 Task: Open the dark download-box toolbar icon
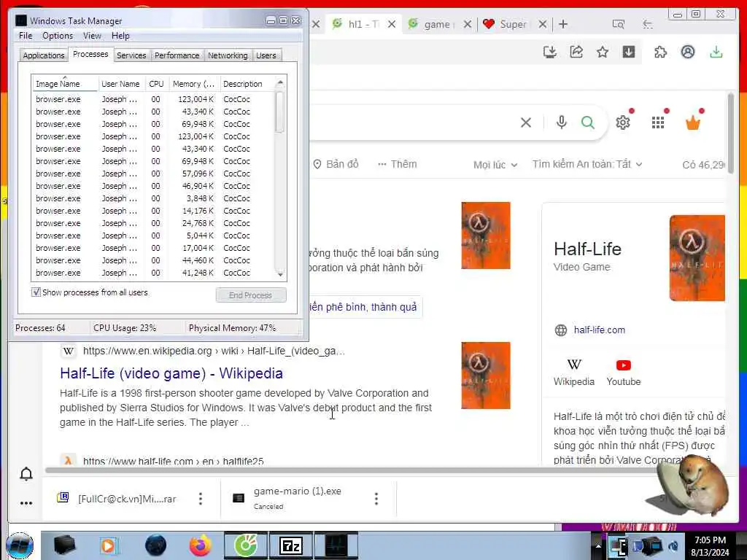pos(629,52)
